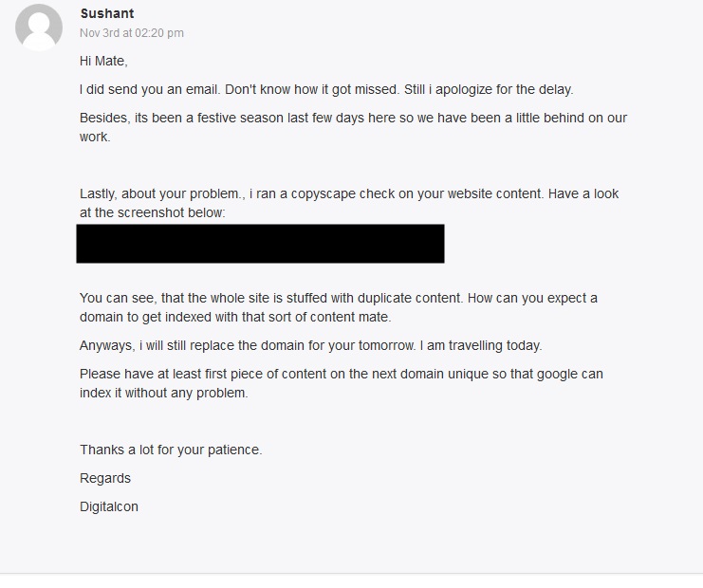This screenshot has width=703, height=588.
Task: Click 'Thanks a lot for your patience' line
Action: click(171, 450)
